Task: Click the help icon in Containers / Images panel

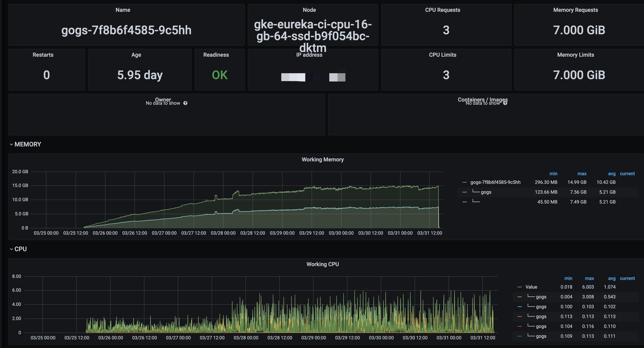Action: click(x=505, y=103)
